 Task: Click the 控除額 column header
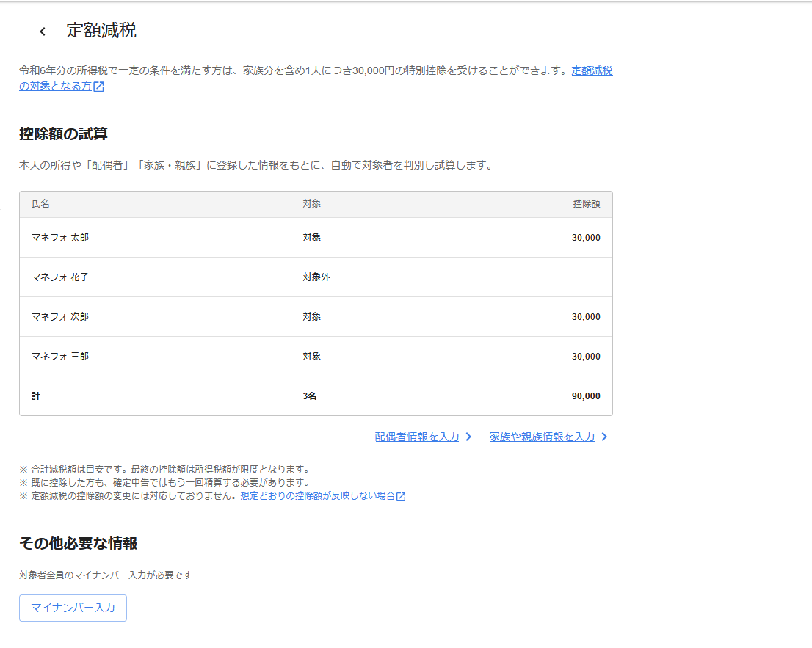click(x=586, y=204)
